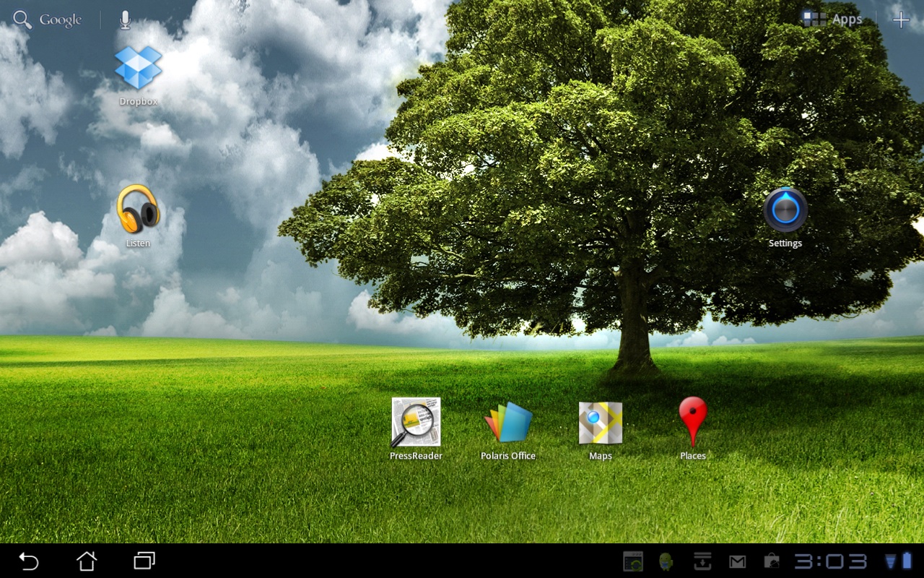Open the Apps drawer
The height and width of the screenshot is (578, 924).
(x=833, y=20)
